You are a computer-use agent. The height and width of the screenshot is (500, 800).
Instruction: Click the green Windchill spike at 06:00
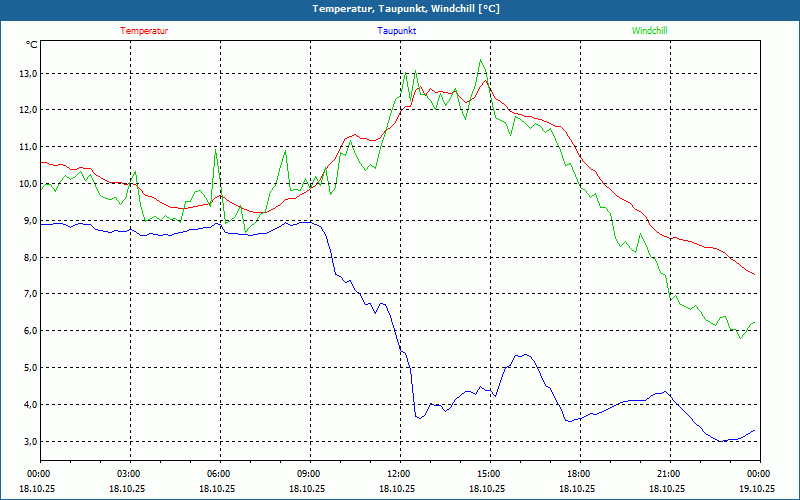tap(215, 152)
